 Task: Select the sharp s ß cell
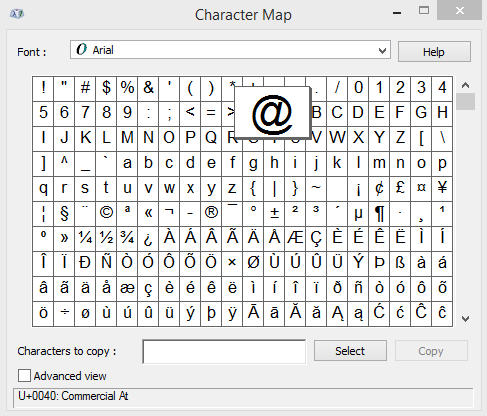(x=400, y=263)
